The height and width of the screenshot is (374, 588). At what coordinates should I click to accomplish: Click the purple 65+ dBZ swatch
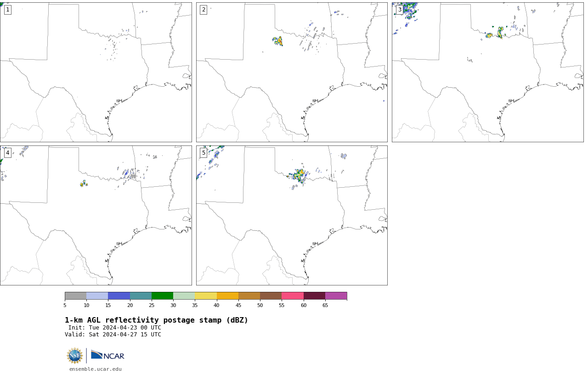336,296
